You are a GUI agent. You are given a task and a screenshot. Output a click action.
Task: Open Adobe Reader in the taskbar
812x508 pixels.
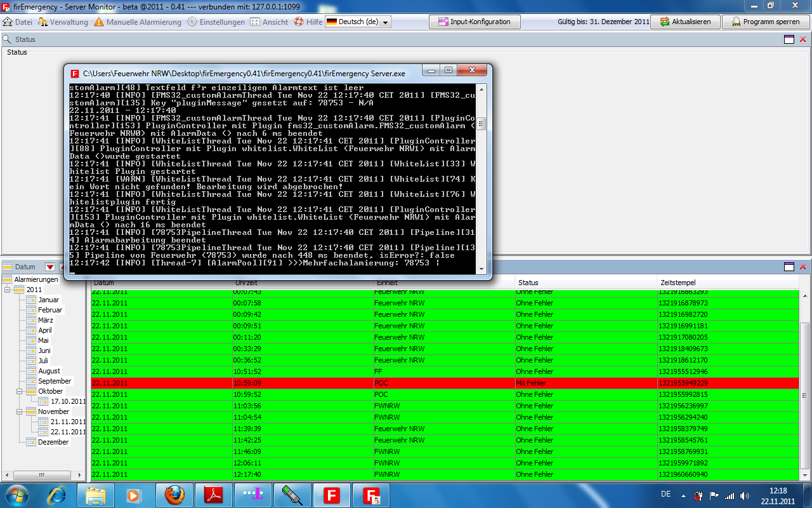[214, 495]
